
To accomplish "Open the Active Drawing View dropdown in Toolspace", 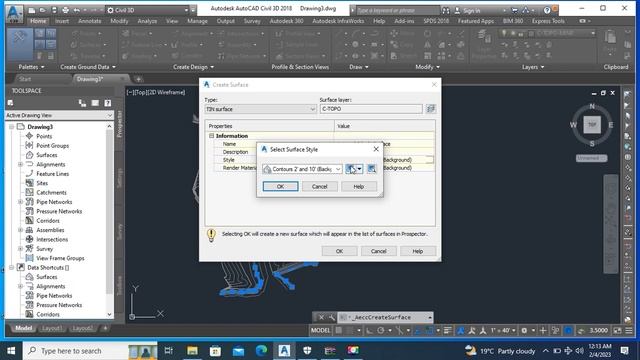I will tap(59, 116).
